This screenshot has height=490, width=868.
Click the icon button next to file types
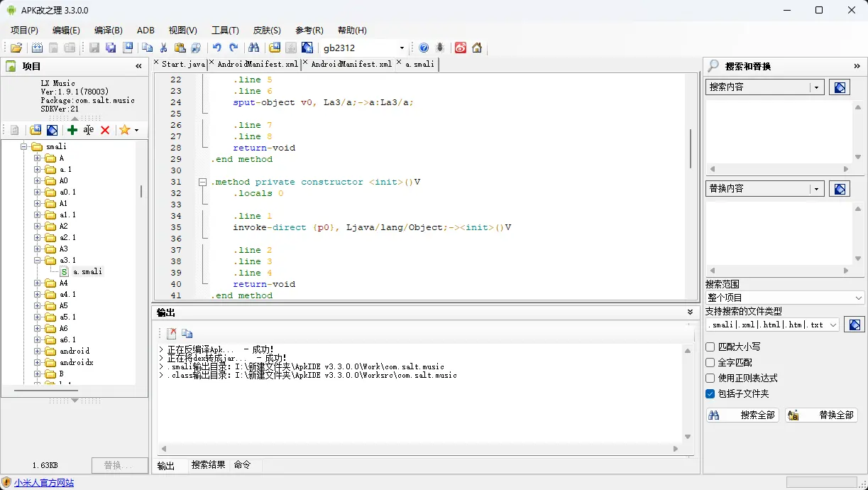coord(855,325)
